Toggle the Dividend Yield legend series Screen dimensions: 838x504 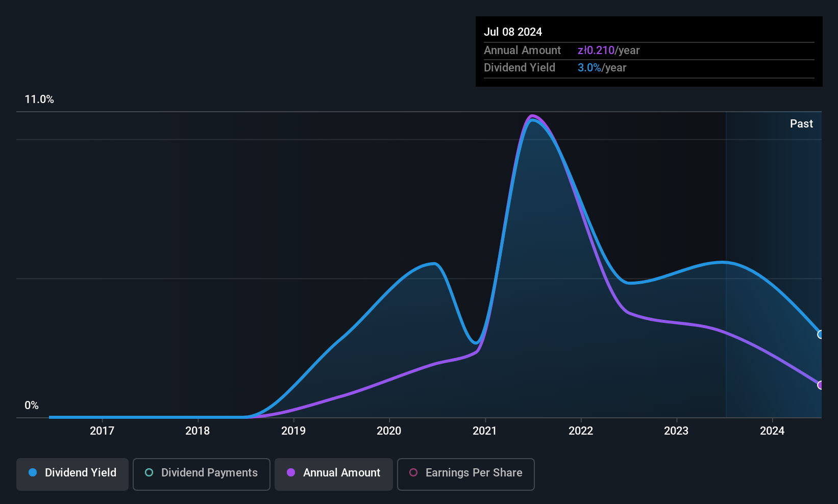pos(72,474)
